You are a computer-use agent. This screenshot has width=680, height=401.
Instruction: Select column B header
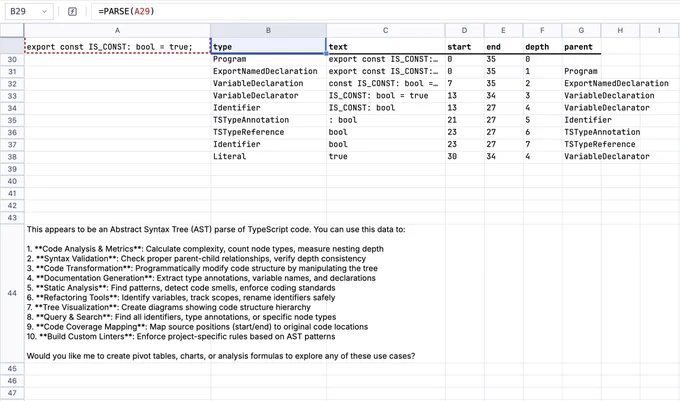(268, 30)
